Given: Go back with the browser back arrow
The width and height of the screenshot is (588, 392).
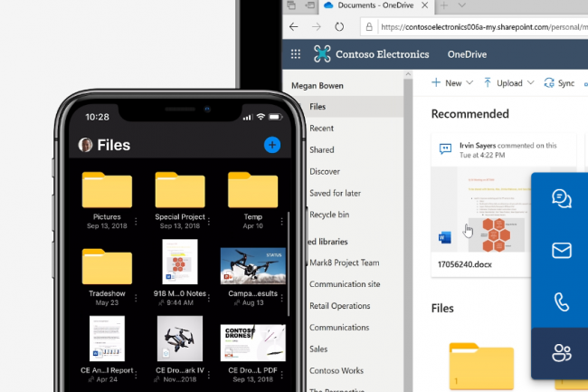Looking at the screenshot, I should click(294, 26).
